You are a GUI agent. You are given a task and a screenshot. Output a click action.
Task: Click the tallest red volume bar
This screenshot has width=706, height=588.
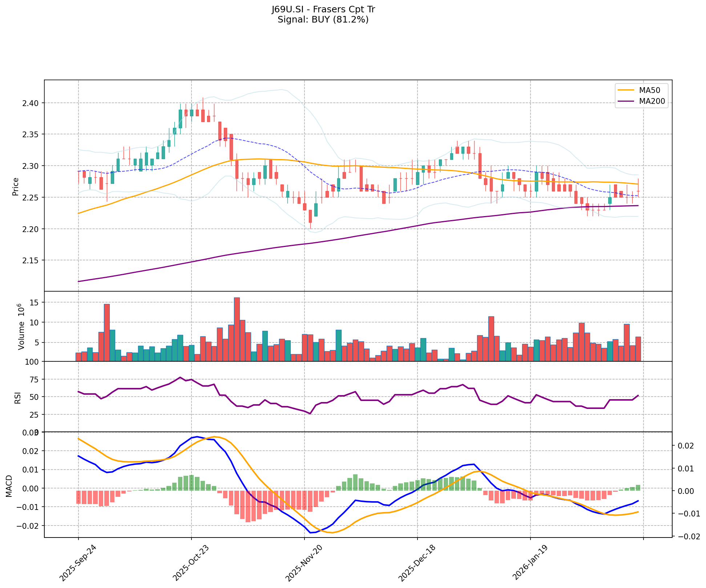click(237, 329)
